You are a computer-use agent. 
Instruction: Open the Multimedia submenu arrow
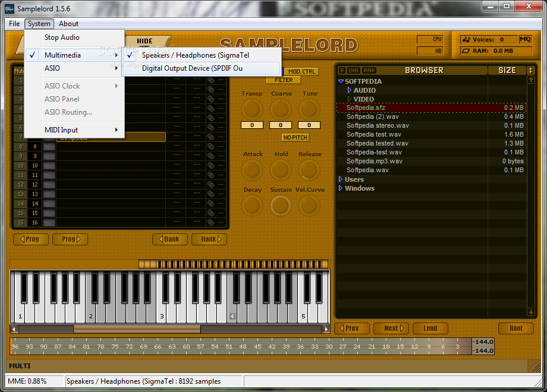pyautogui.click(x=117, y=55)
